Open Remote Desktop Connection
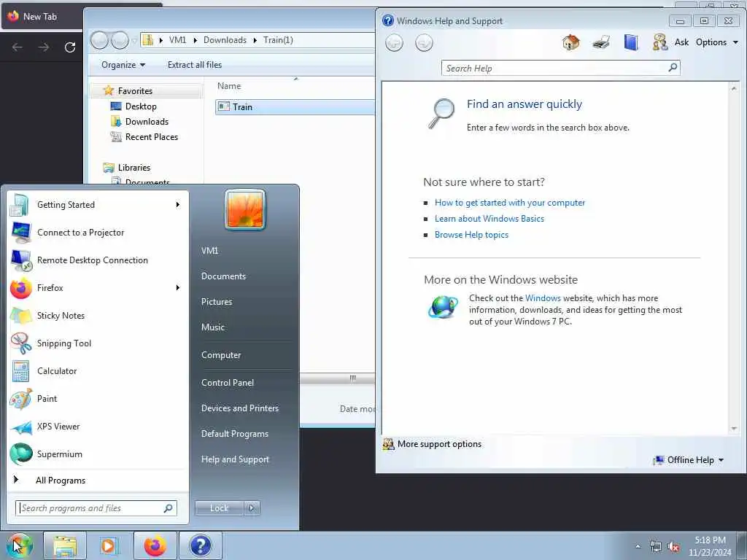The image size is (747, 560). pyautogui.click(x=98, y=260)
